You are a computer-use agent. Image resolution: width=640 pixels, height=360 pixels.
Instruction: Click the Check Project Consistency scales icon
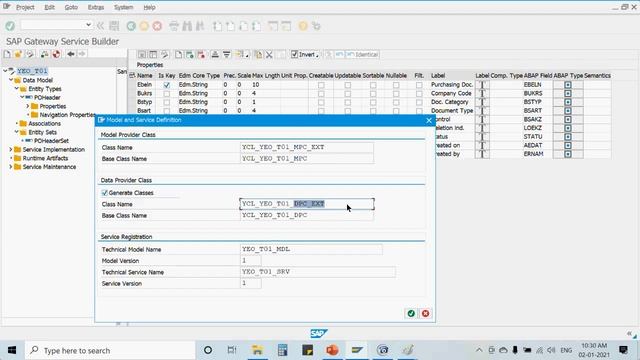(44, 54)
